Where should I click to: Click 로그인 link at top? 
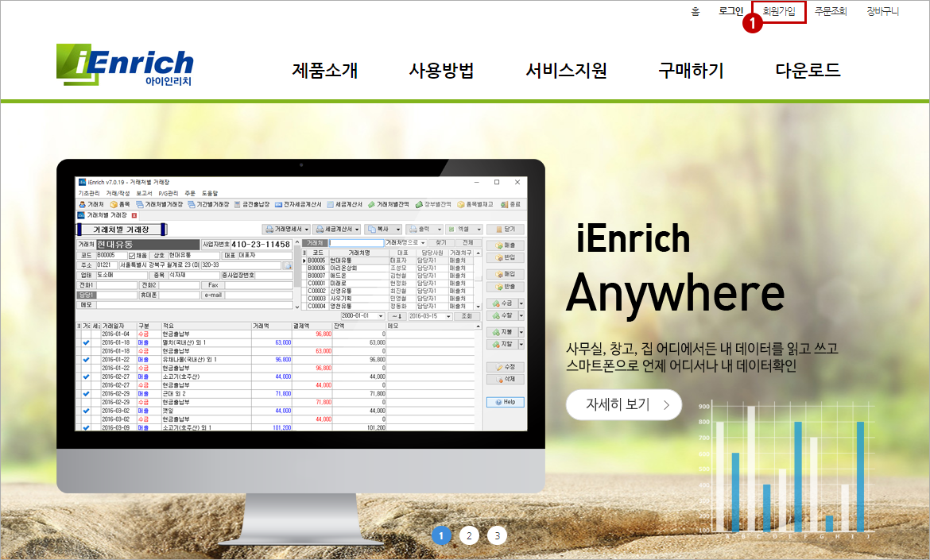(x=730, y=11)
